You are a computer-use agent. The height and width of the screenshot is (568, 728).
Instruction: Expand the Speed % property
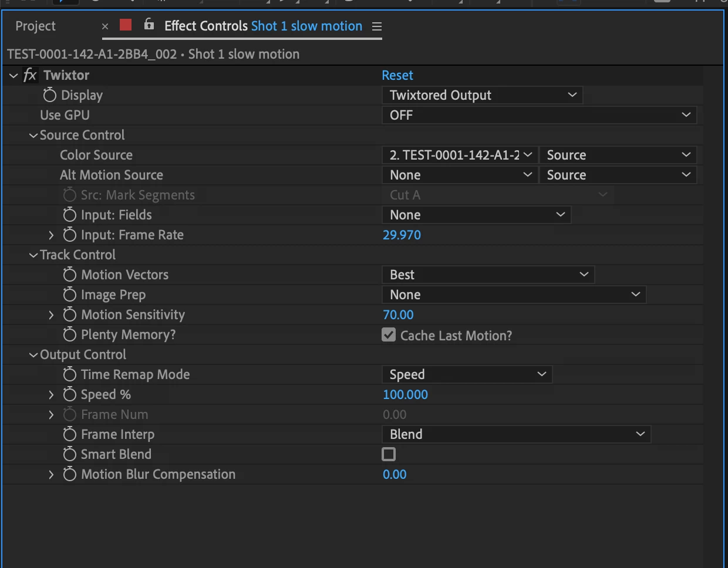click(x=51, y=394)
